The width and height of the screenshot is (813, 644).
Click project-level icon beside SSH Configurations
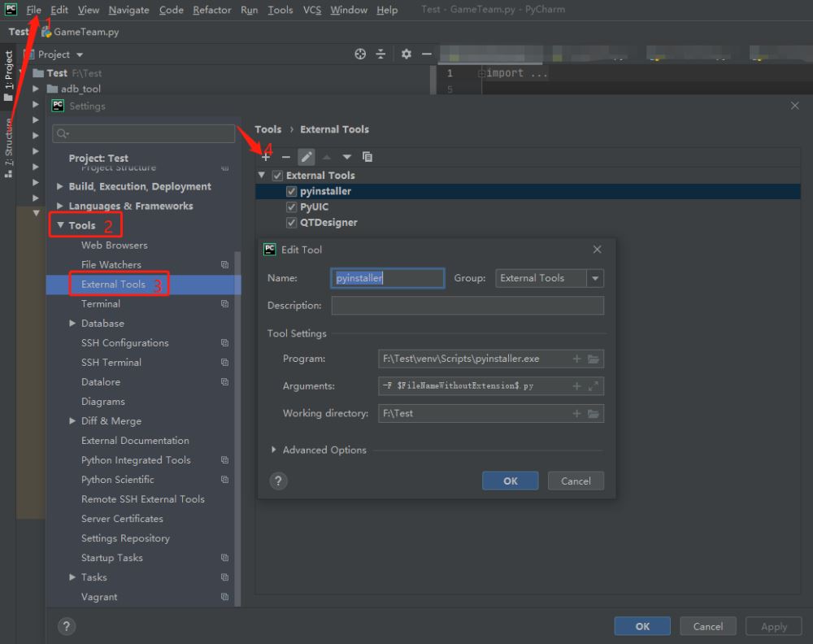tap(224, 343)
